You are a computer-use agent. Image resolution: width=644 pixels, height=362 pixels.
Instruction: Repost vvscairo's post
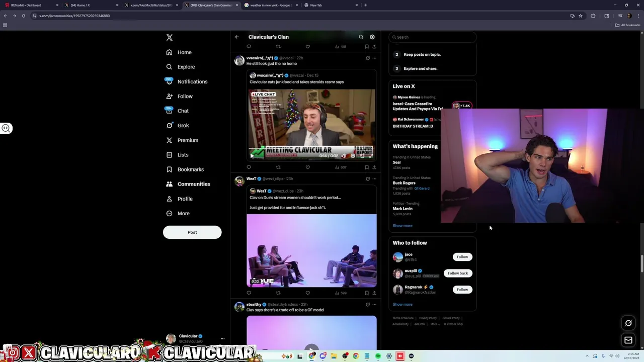(278, 167)
